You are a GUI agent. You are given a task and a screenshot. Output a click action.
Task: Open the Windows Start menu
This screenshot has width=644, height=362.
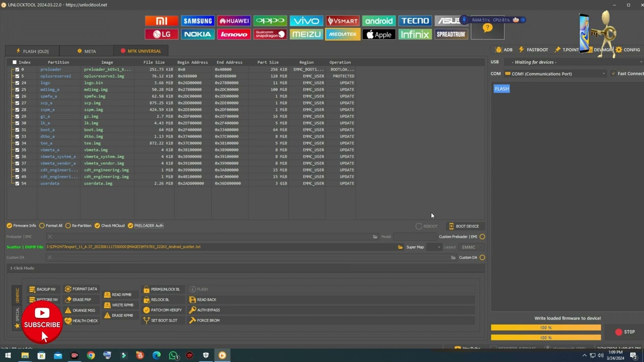click(8, 355)
